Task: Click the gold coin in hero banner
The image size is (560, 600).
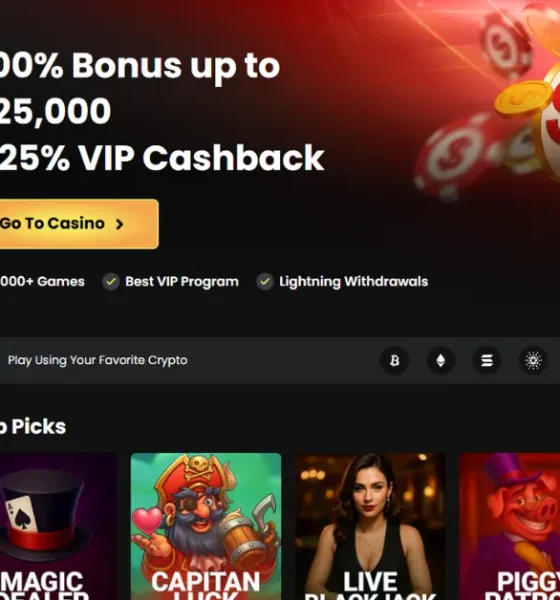Action: pyautogui.click(x=522, y=98)
